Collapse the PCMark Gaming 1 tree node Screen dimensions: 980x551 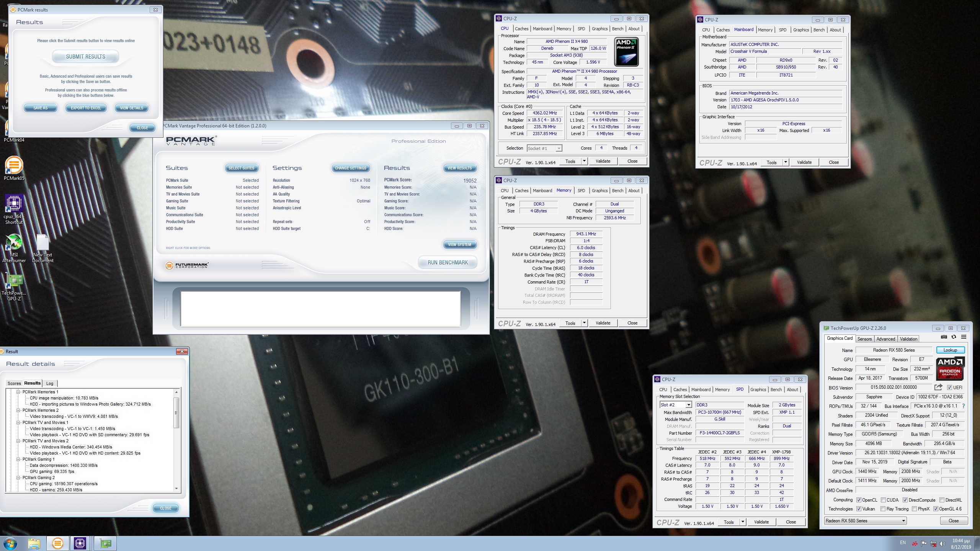pos(18,459)
